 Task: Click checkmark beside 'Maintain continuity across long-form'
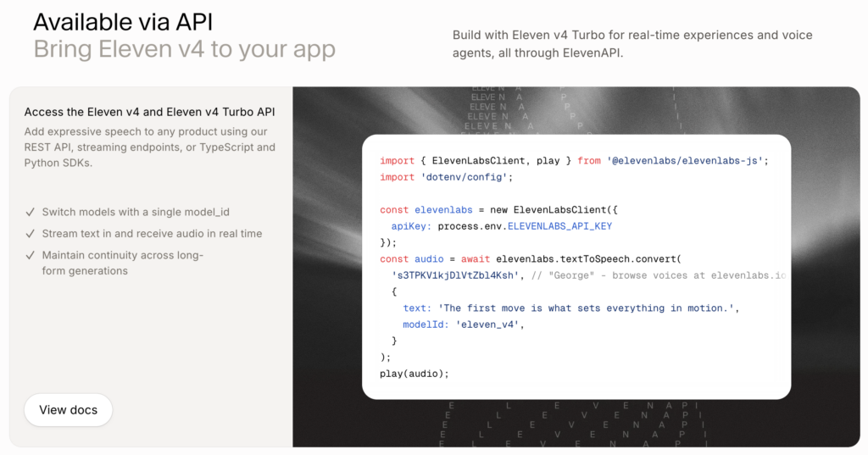[31, 255]
